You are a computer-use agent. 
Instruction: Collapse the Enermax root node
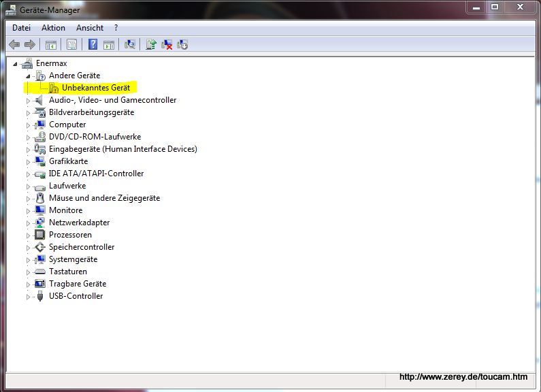click(x=15, y=64)
